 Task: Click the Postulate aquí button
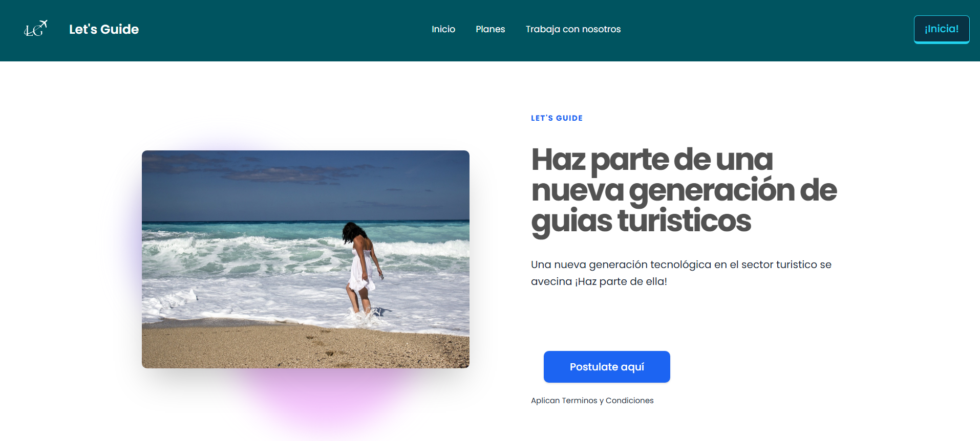tap(607, 367)
